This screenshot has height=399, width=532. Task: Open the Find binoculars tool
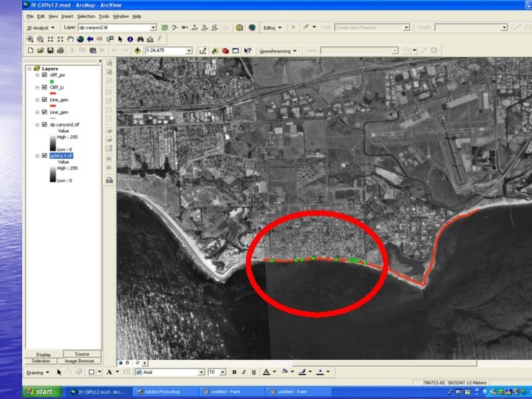[x=140, y=39]
